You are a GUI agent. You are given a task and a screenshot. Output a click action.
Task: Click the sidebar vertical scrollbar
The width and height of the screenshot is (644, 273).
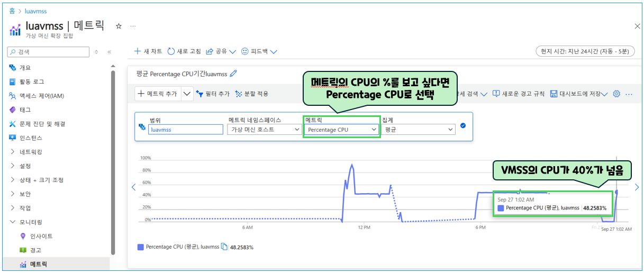[113, 162]
